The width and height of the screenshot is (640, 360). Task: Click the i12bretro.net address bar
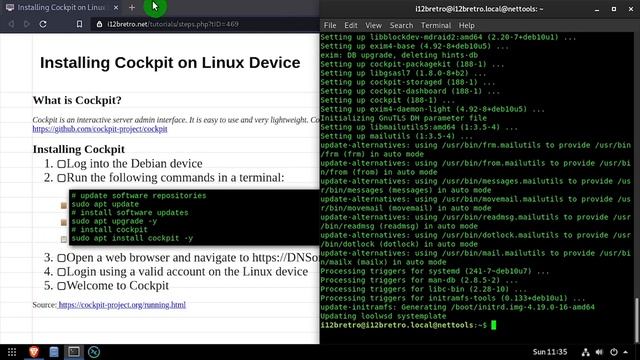[x=204, y=24]
